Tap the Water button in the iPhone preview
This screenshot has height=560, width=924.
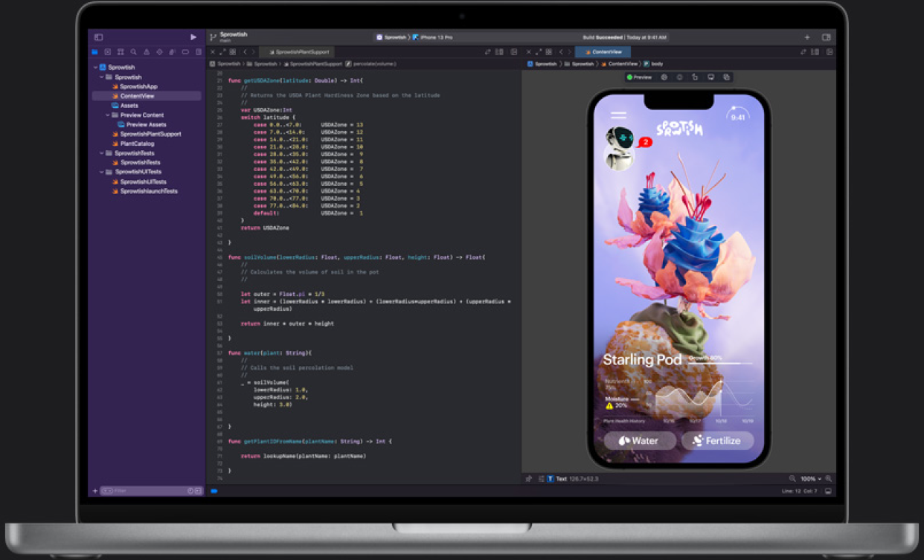[640, 440]
